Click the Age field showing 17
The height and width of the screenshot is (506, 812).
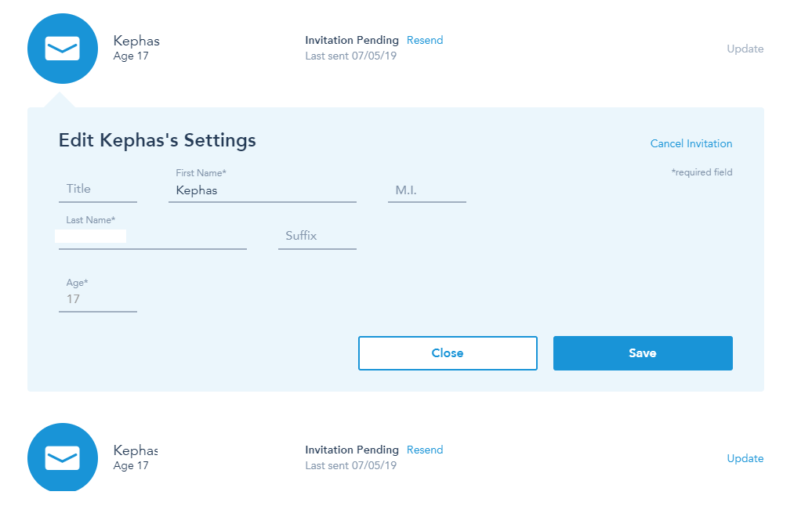tap(97, 299)
